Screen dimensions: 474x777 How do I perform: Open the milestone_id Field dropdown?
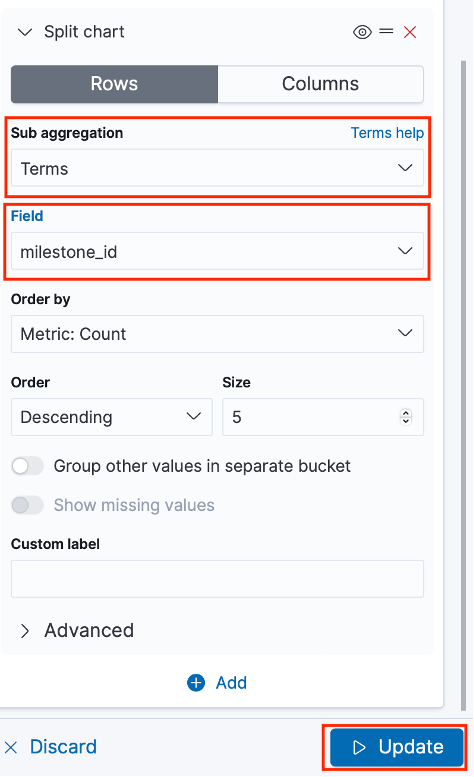pos(217,252)
